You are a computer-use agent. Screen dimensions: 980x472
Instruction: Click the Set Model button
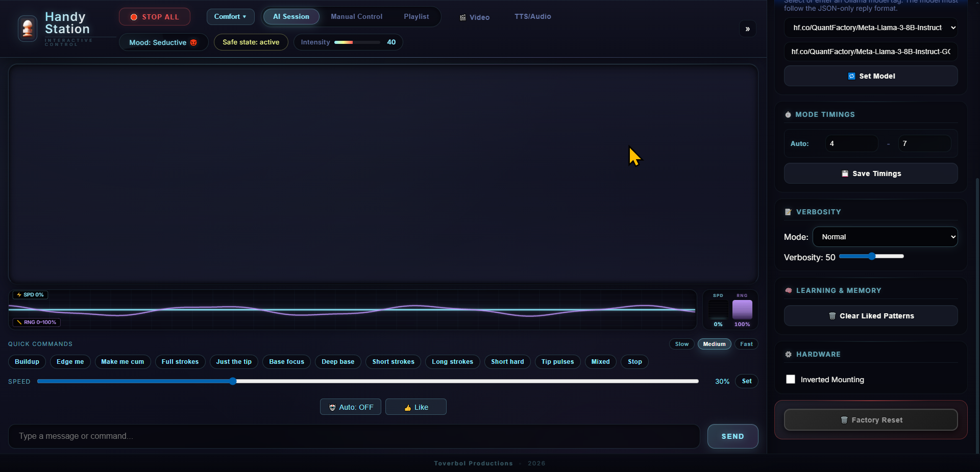pyautogui.click(x=871, y=76)
